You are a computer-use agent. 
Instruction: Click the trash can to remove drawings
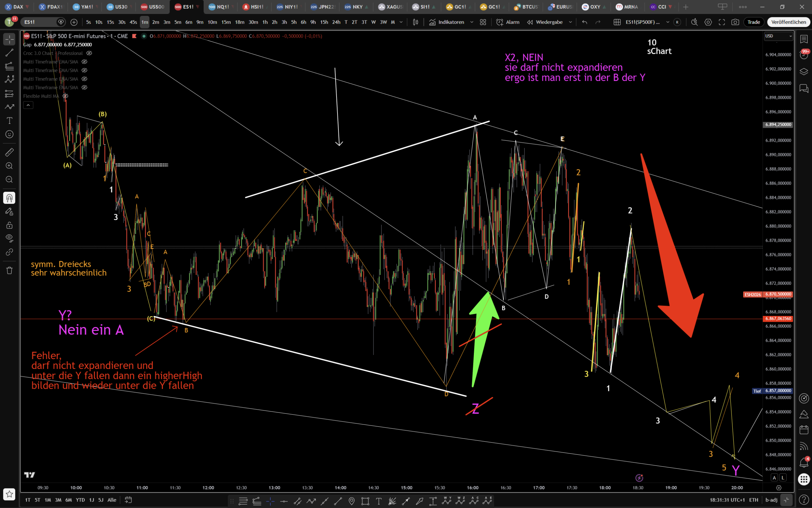click(9, 270)
